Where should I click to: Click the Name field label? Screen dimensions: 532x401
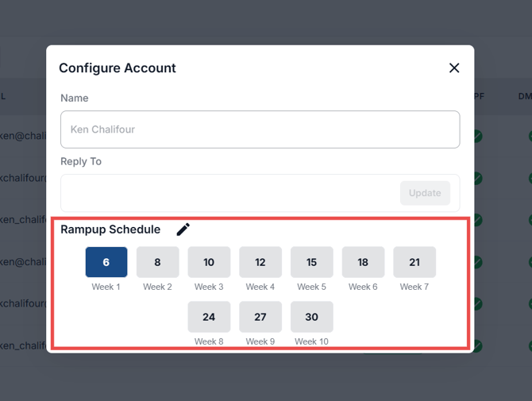(x=75, y=98)
